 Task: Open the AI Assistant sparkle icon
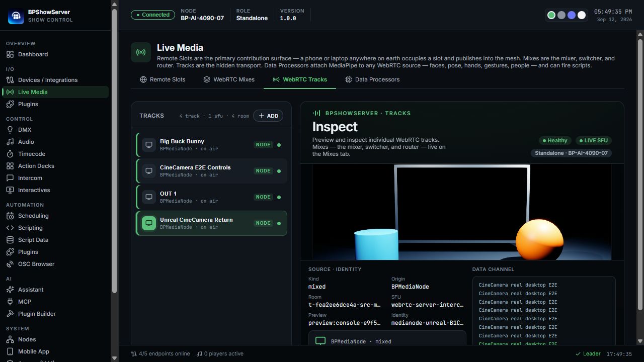[x=10, y=290]
